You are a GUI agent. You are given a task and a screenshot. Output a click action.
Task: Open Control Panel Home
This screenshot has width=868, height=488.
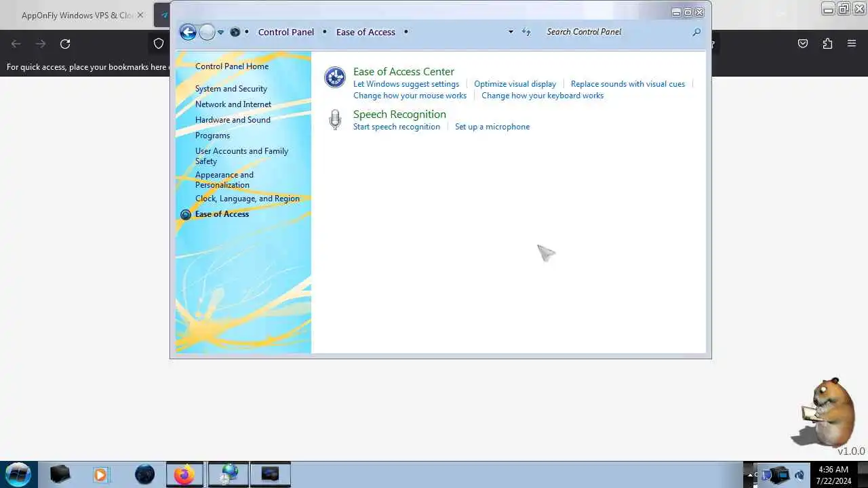click(x=232, y=66)
